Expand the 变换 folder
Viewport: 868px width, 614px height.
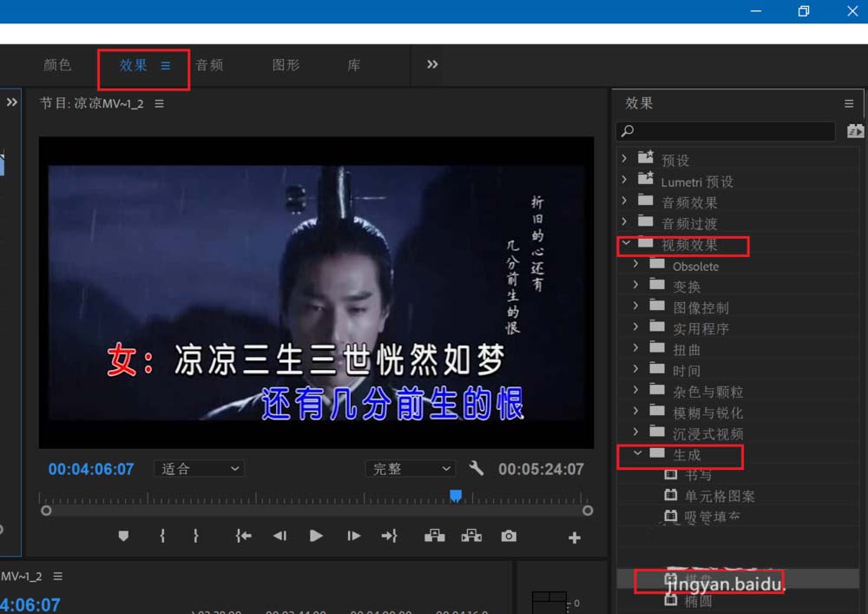(635, 285)
